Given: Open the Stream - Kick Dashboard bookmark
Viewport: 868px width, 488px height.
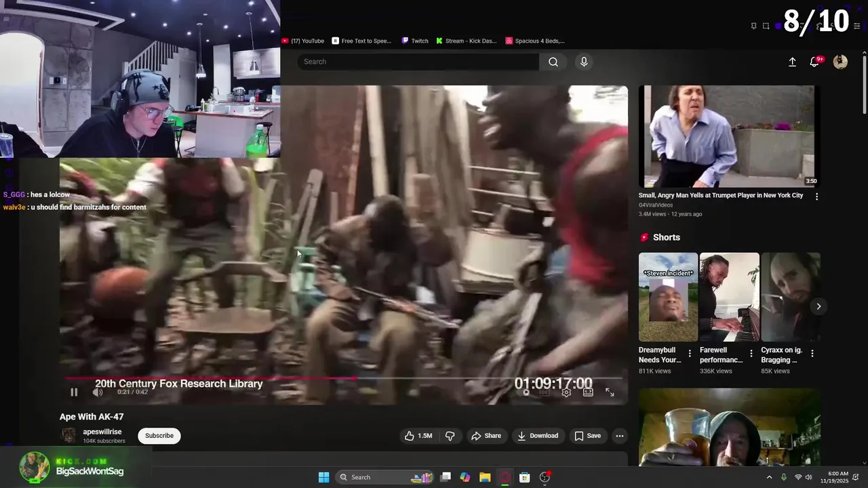Looking at the screenshot, I should 467,41.
